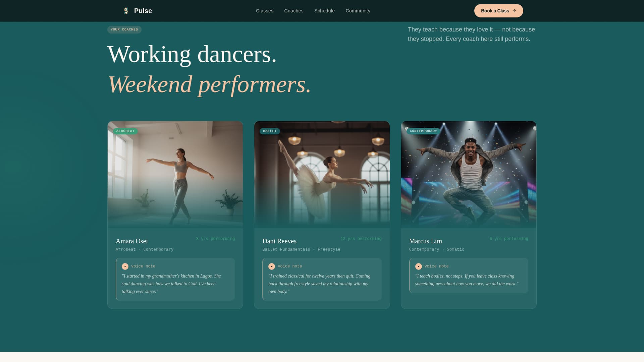The image size is (644, 362).
Task: Navigate to the Community page
Action: (x=358, y=11)
